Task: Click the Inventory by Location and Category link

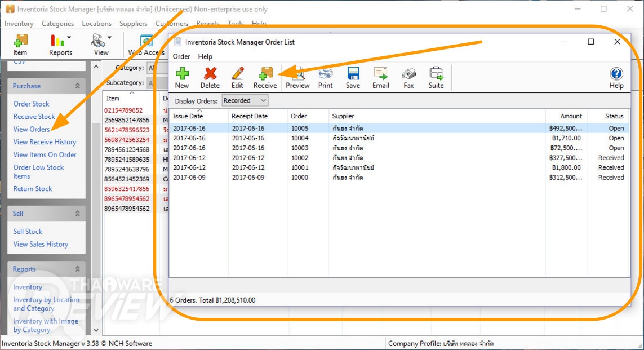Action: coord(46,304)
